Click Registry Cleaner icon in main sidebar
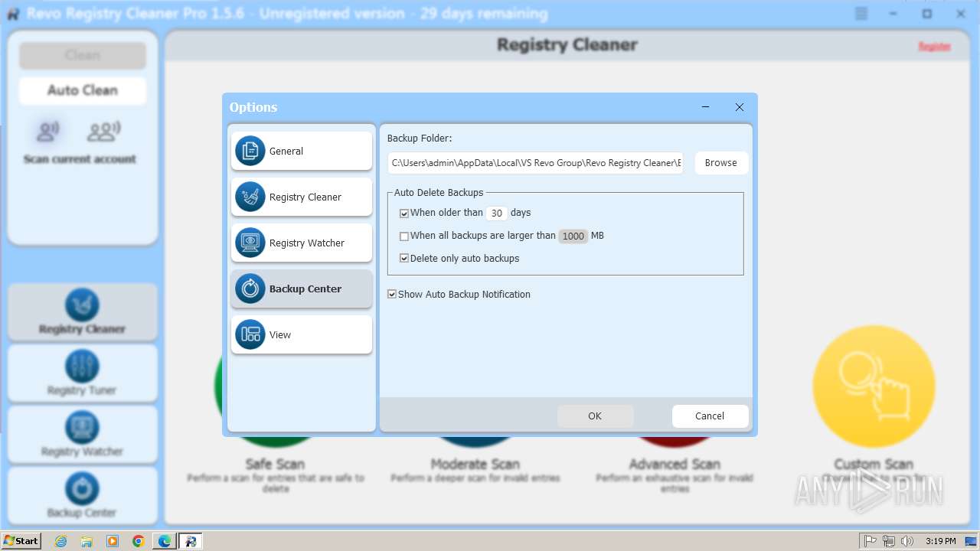This screenshot has height=551, width=980. 82,305
